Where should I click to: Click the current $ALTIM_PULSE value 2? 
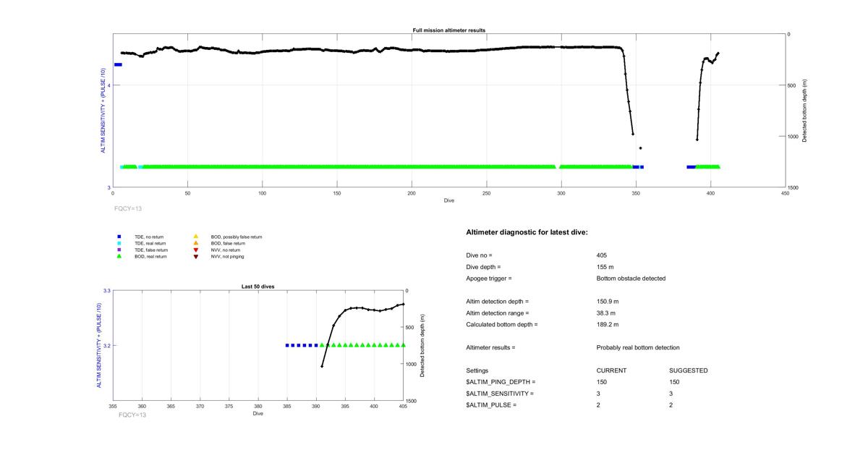(x=599, y=405)
